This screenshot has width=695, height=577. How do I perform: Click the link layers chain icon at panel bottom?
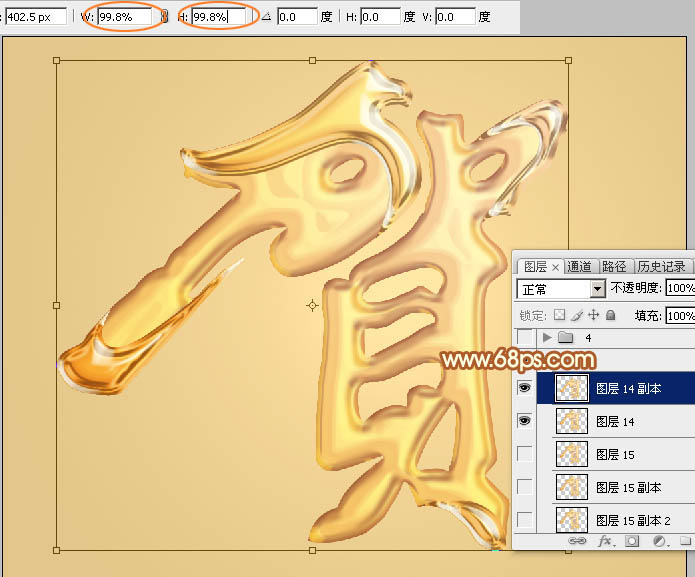pos(577,541)
